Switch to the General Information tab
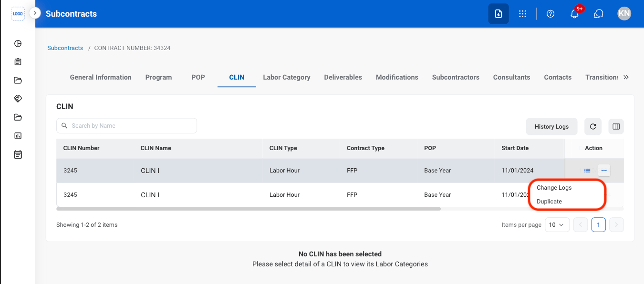Screen dimensions: 644x284 [101, 77]
